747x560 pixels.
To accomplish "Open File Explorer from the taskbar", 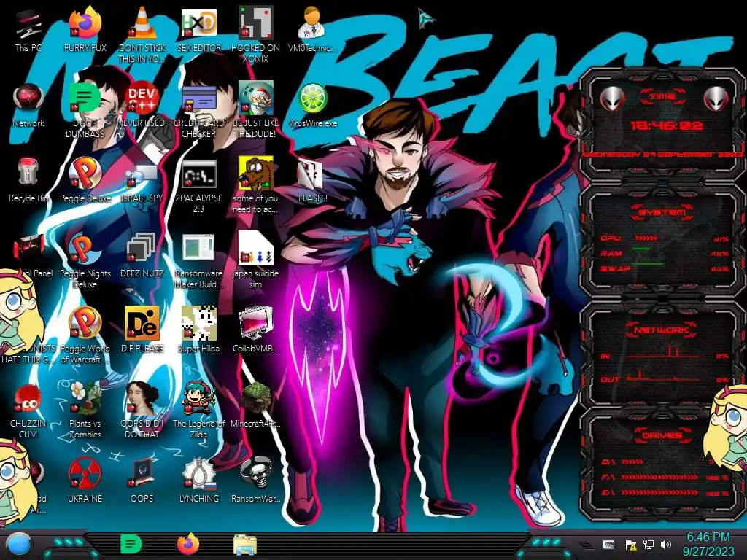I will point(245,545).
